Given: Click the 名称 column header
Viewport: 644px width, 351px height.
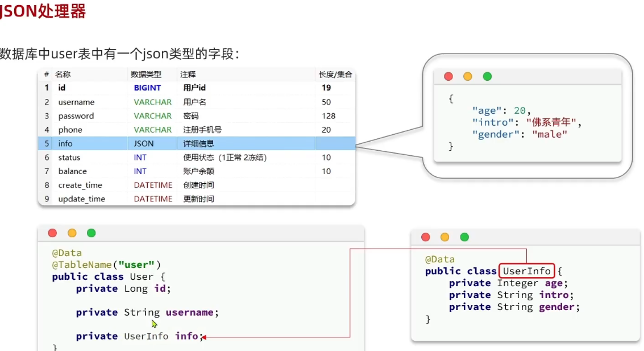Looking at the screenshot, I should (63, 75).
